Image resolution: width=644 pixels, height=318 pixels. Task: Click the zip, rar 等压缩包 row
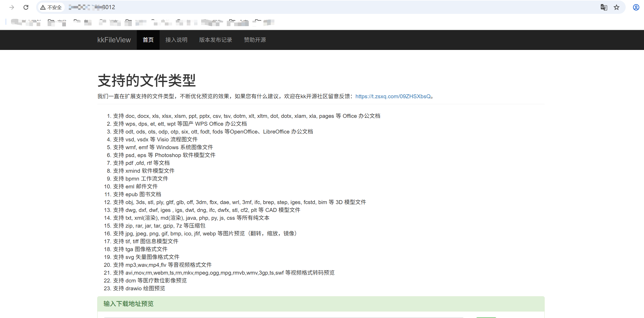point(159,226)
